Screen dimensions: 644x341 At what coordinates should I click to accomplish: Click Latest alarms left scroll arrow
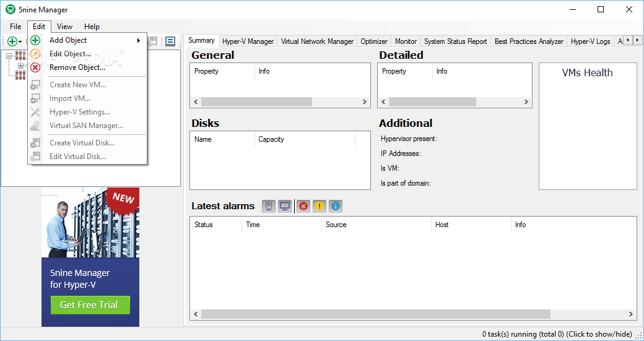click(196, 314)
